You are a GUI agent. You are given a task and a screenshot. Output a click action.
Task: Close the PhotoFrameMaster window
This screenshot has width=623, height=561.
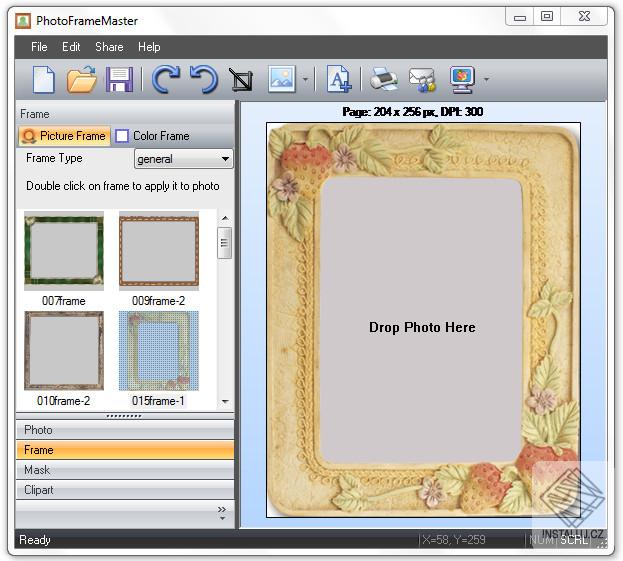pyautogui.click(x=584, y=17)
